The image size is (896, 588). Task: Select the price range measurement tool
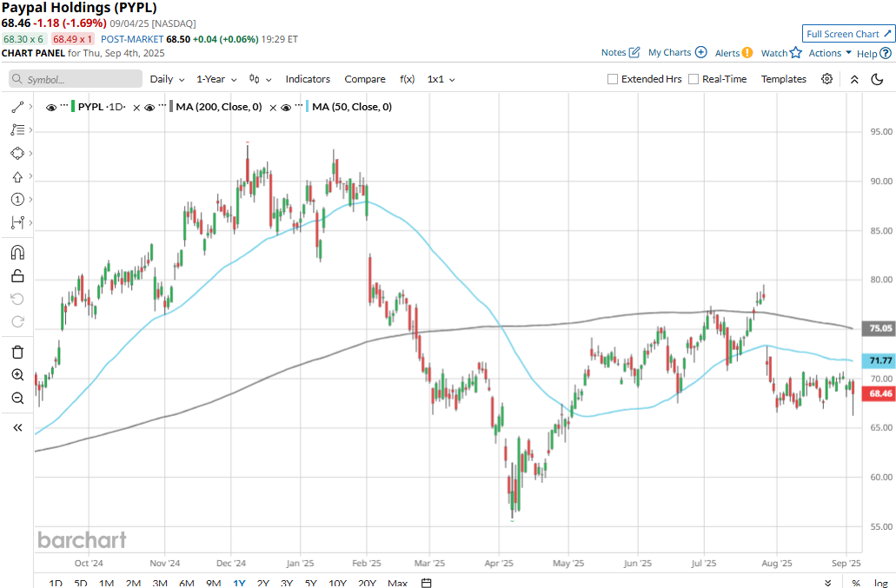pyautogui.click(x=17, y=222)
